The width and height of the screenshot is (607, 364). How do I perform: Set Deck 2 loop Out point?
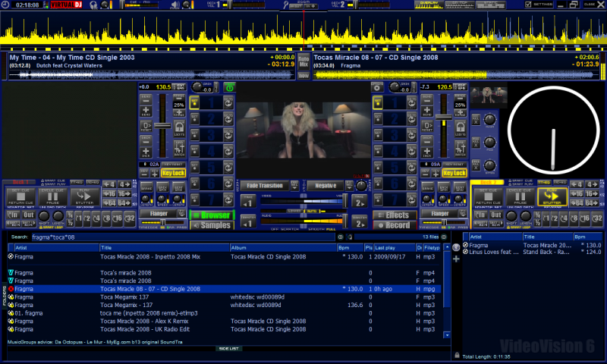coord(496,215)
